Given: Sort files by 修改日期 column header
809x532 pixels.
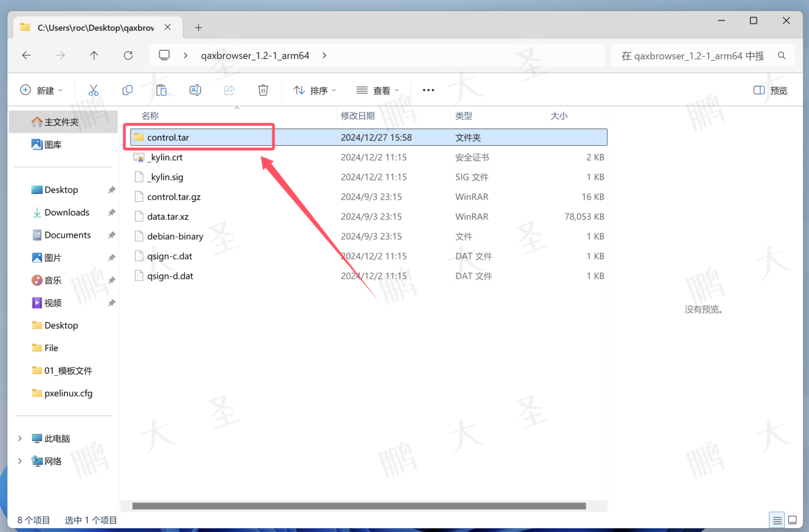Looking at the screenshot, I should pos(357,116).
